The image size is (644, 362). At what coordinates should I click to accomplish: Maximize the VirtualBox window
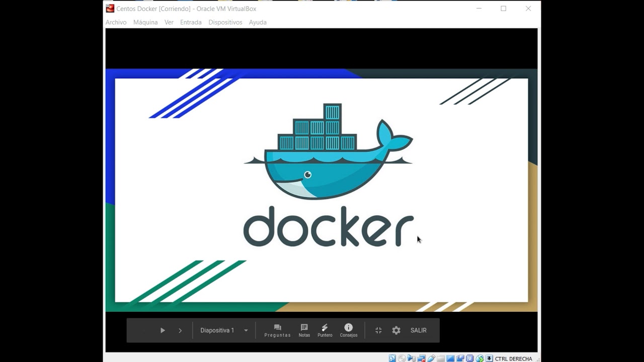pos(503,9)
